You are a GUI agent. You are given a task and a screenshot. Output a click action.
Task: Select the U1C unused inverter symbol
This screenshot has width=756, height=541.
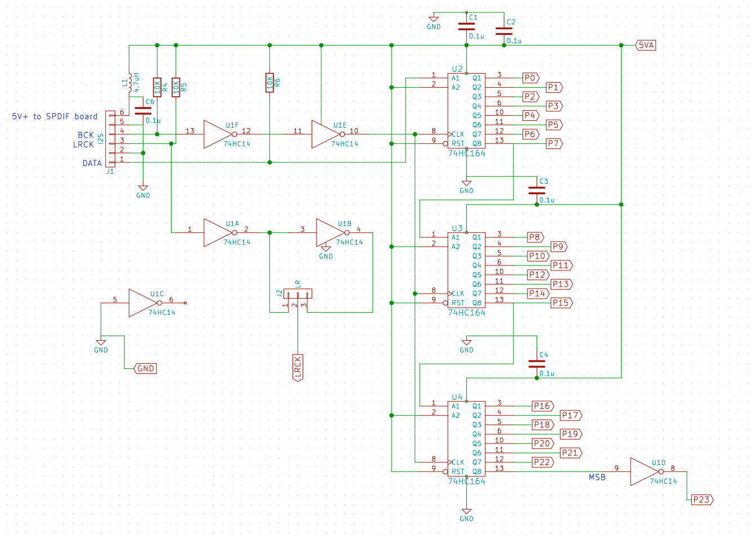pos(142,303)
